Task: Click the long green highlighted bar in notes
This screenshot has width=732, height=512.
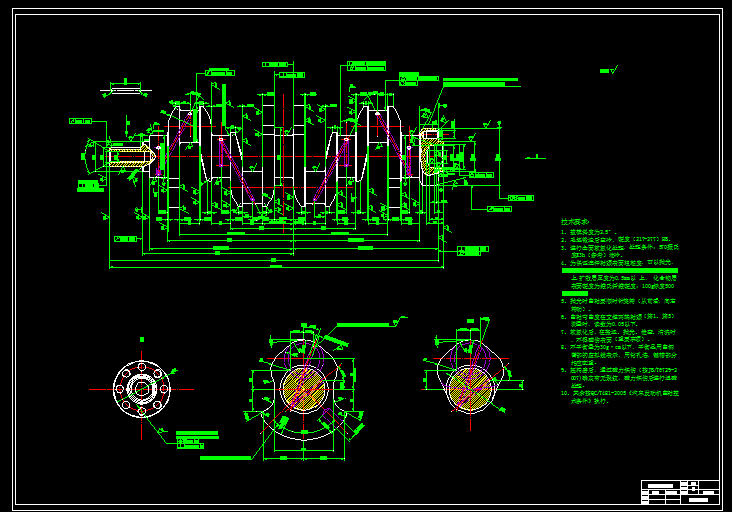Action: point(619,271)
